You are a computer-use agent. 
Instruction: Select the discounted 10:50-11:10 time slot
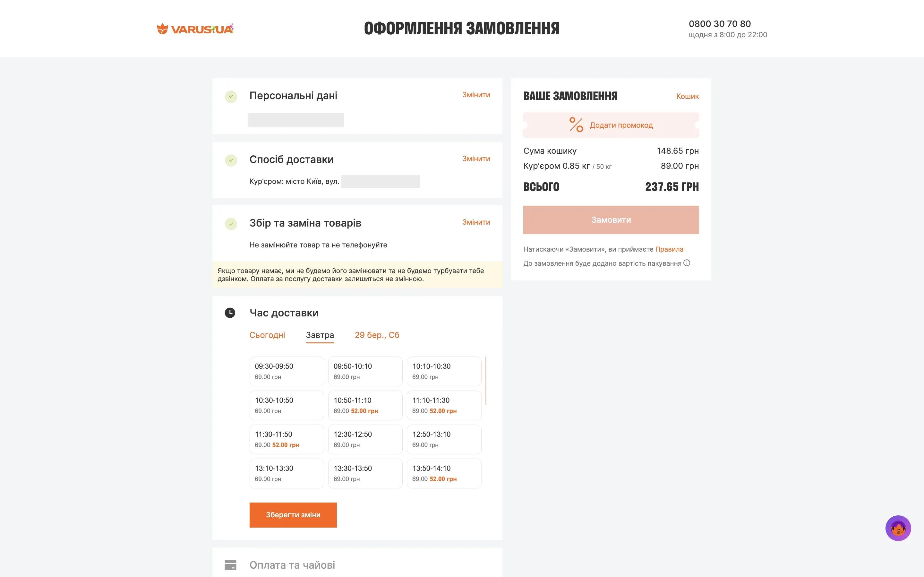(365, 405)
